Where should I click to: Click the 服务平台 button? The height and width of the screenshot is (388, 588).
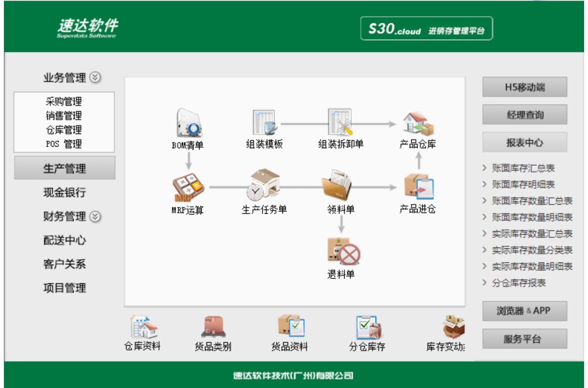pos(524,339)
